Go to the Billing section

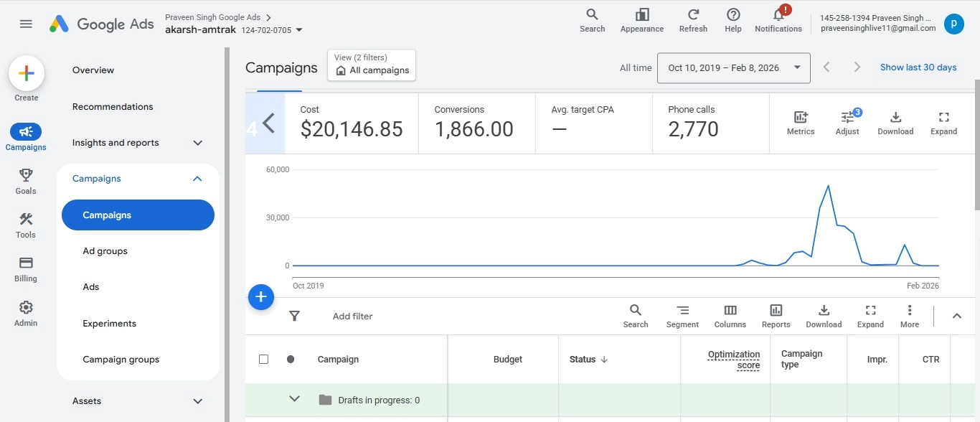point(26,268)
